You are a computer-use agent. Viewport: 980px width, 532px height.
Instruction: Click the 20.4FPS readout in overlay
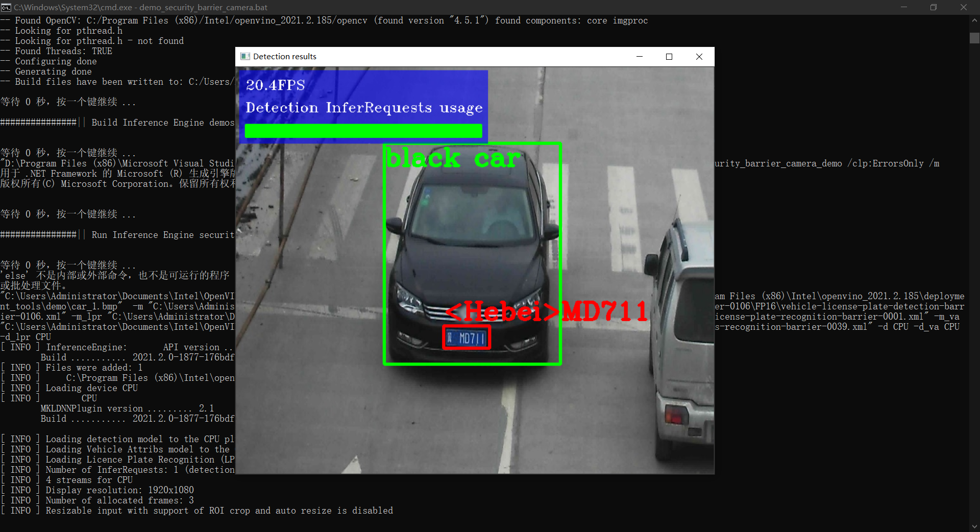(275, 85)
